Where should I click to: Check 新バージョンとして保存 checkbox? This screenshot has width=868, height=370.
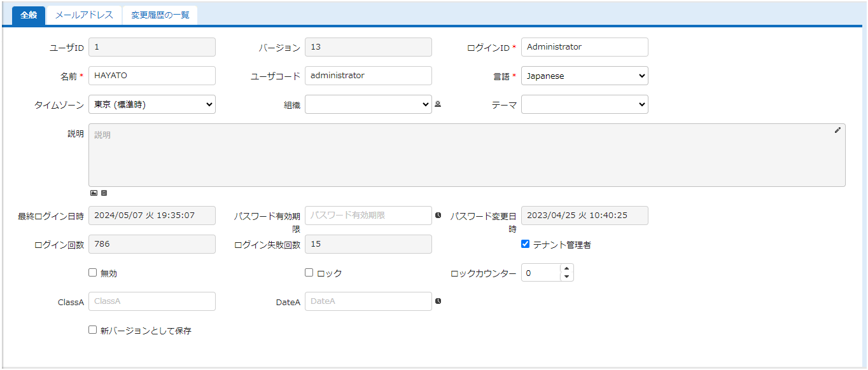(93, 330)
